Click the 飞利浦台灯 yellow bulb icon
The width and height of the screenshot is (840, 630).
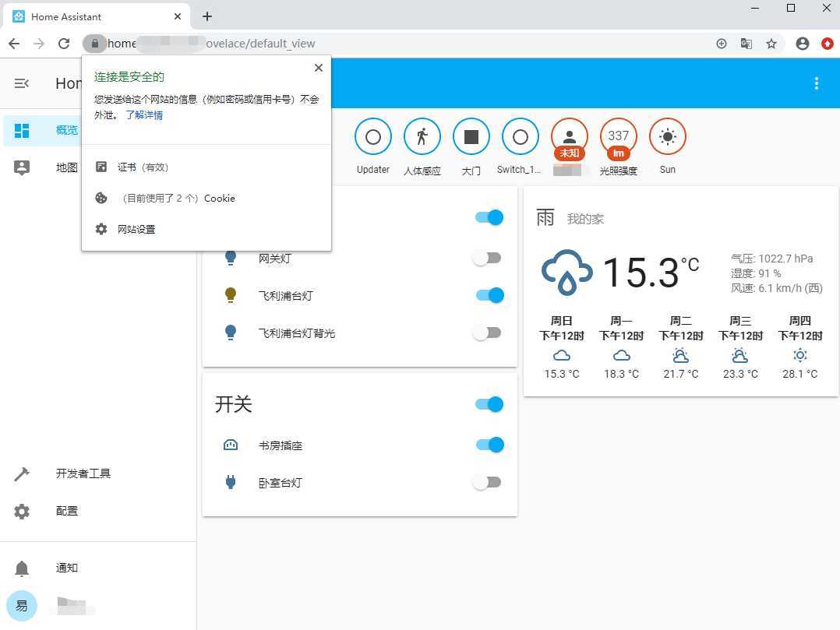click(x=231, y=295)
